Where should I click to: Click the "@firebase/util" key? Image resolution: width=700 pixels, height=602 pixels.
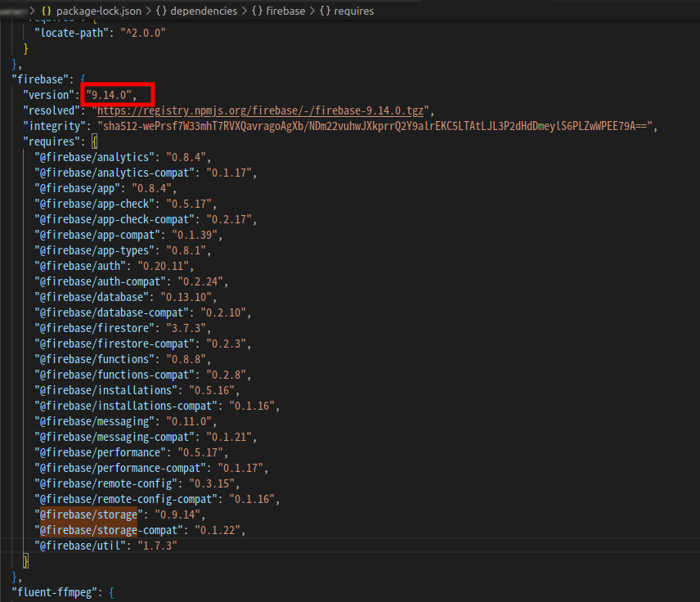coord(80,546)
